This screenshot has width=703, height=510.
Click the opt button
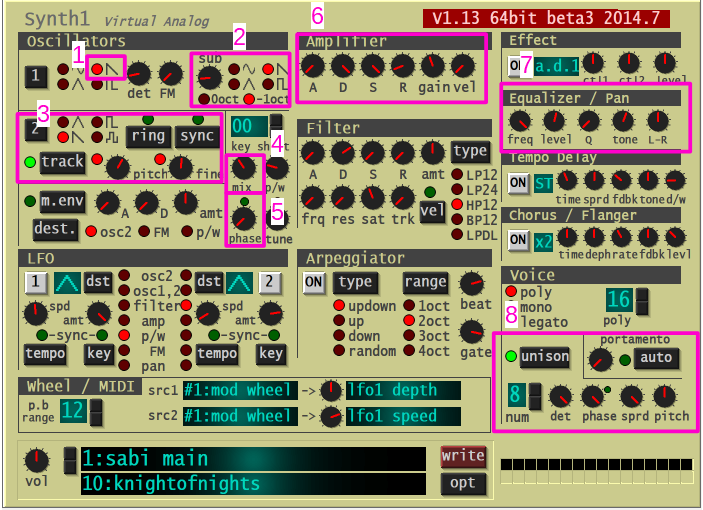tap(463, 484)
